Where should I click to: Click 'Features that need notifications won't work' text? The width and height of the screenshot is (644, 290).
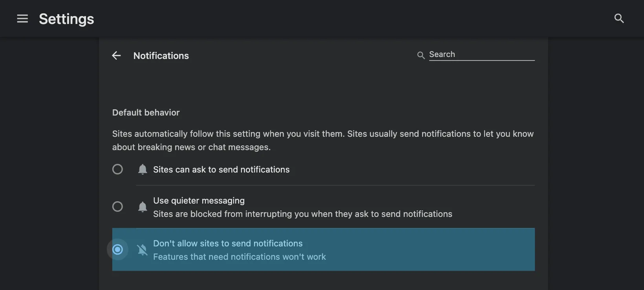pos(240,257)
